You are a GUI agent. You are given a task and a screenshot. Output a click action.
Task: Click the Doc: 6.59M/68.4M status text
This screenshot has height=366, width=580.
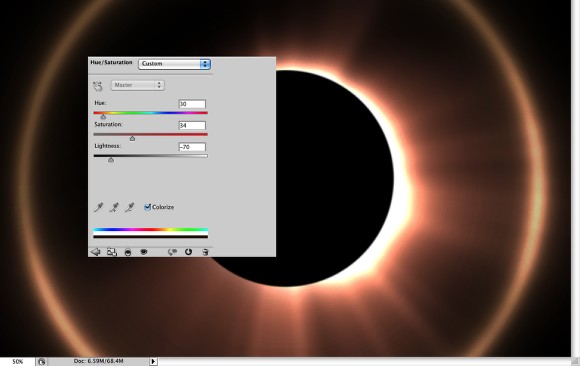pyautogui.click(x=98, y=361)
